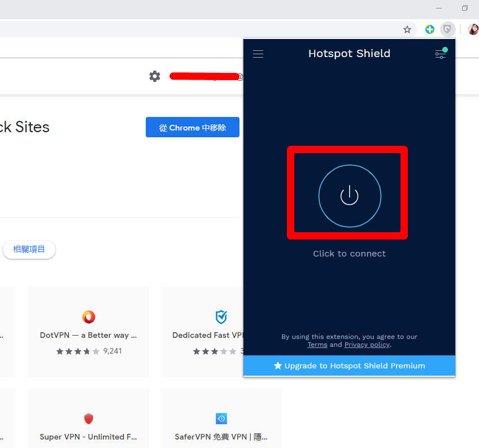Click the Dedicated Fast VPN shield icon
The height and width of the screenshot is (448, 479).
(x=221, y=316)
